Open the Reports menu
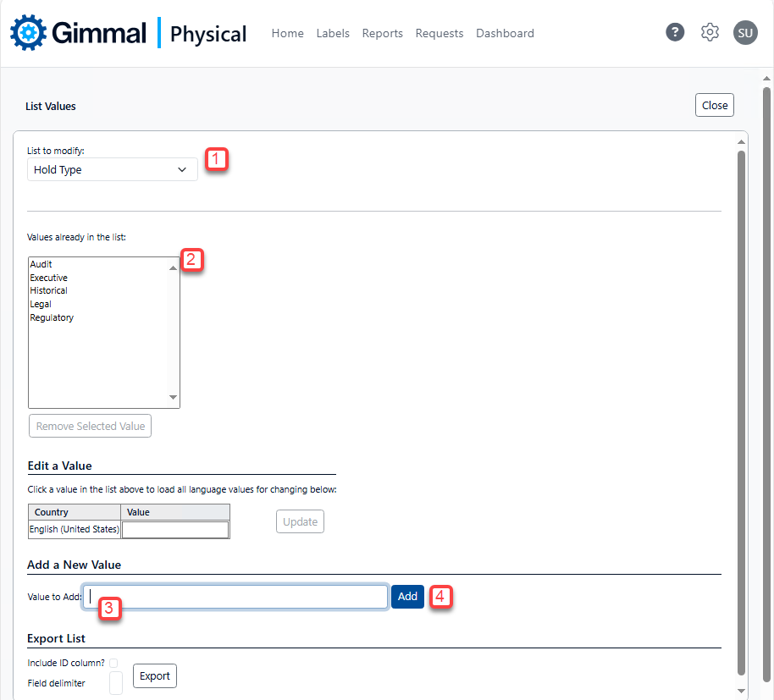This screenshot has height=700, width=774. point(382,34)
